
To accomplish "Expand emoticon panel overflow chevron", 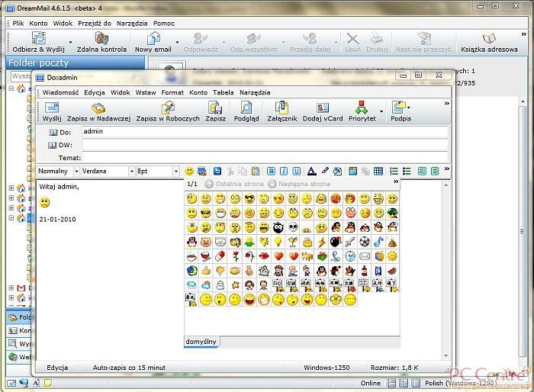I will [396, 182].
